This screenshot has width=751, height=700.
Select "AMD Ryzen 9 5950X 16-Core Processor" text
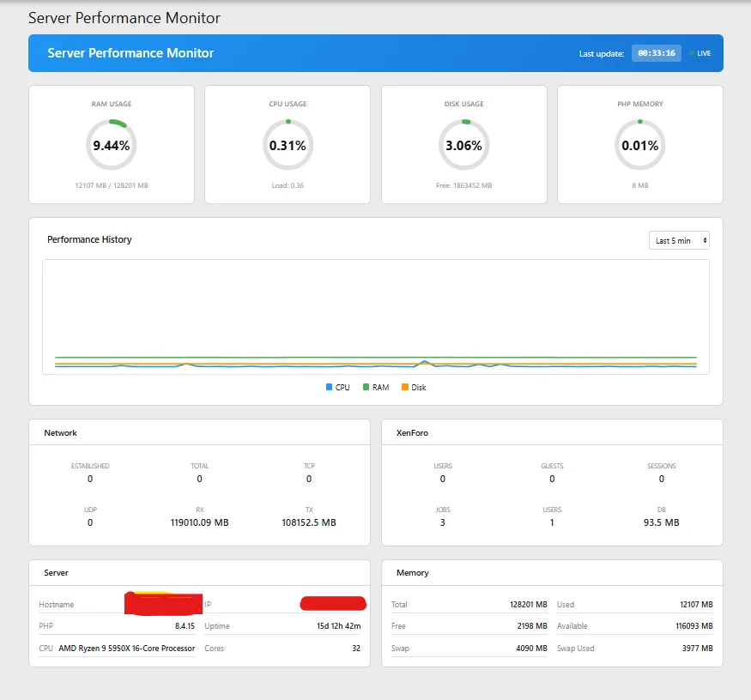(127, 648)
